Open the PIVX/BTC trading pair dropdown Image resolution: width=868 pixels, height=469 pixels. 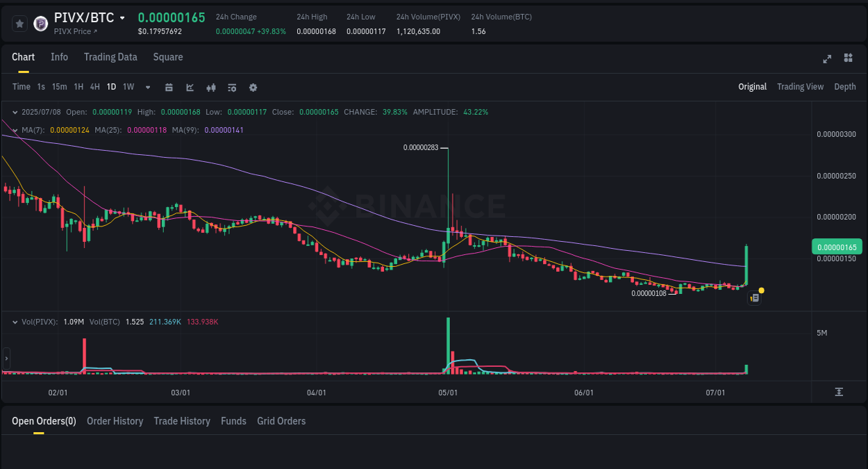122,17
